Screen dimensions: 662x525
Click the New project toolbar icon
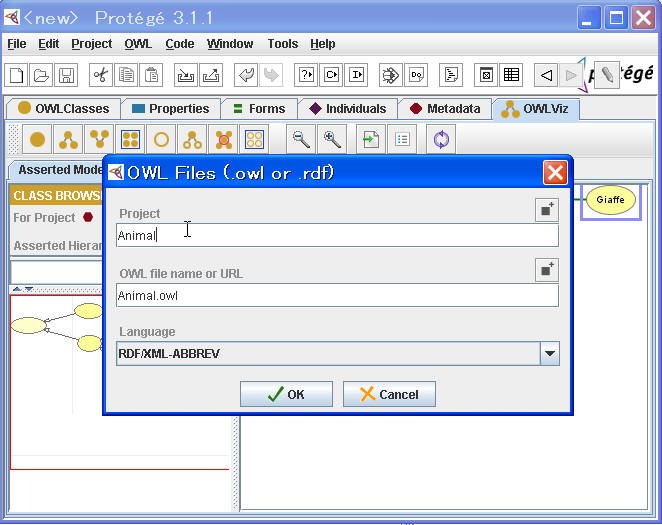(x=17, y=75)
